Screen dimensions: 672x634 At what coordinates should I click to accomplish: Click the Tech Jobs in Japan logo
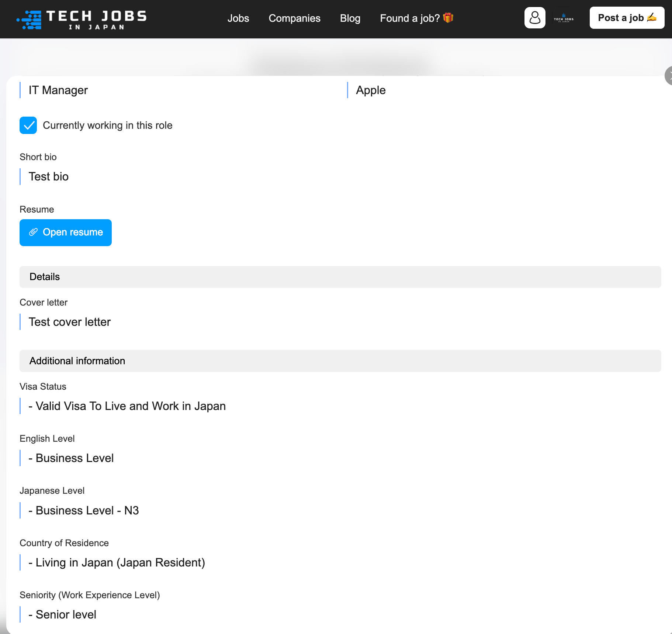82,19
